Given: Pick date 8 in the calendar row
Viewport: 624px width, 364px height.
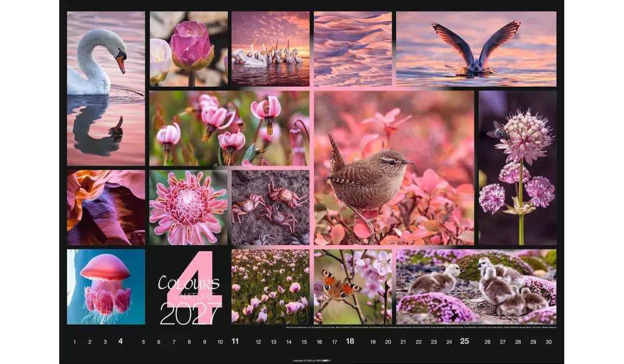Looking at the screenshot, I should [x=189, y=342].
